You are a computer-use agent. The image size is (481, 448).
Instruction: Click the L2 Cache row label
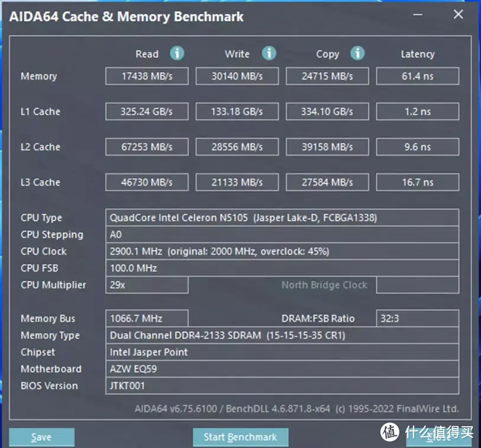click(40, 147)
